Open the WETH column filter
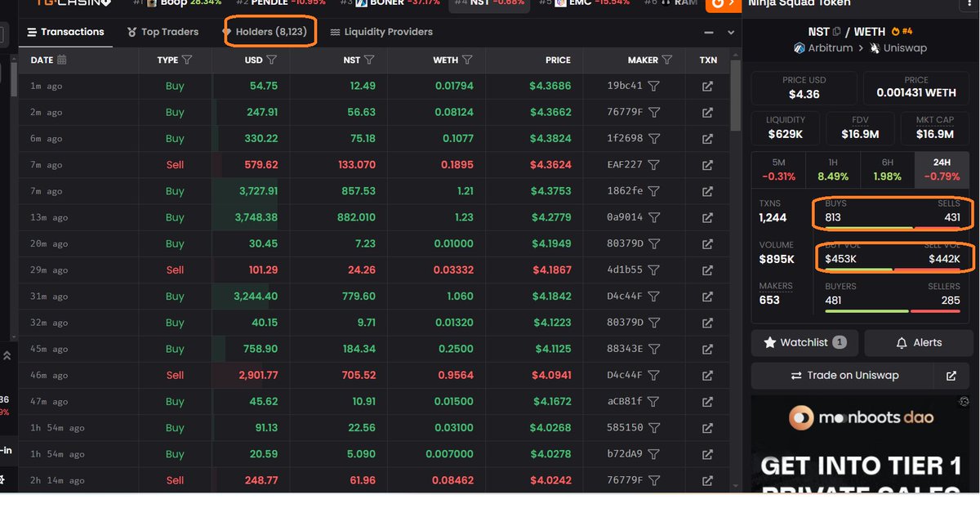Image resolution: width=980 pixels, height=526 pixels. (x=468, y=60)
